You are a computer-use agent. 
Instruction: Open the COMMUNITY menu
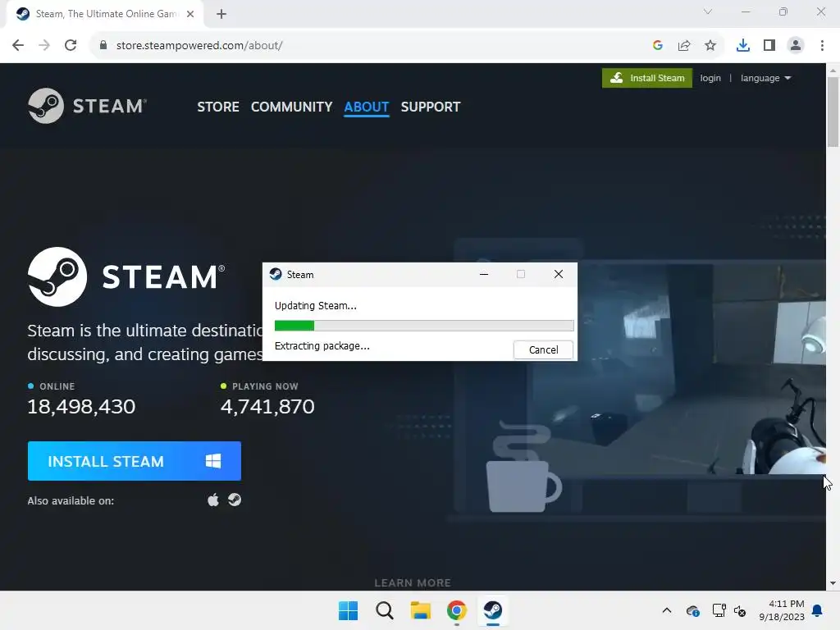tap(291, 107)
